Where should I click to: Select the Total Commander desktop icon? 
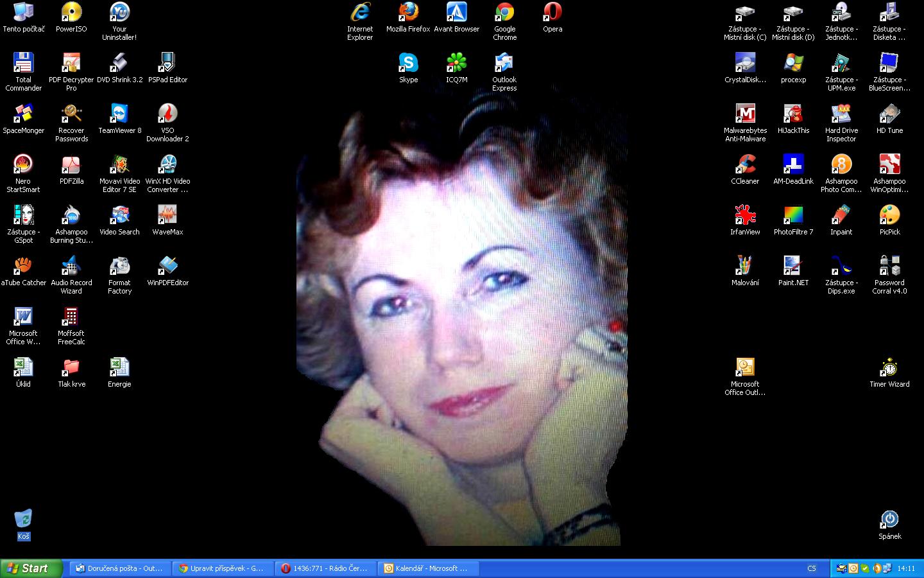point(23,63)
